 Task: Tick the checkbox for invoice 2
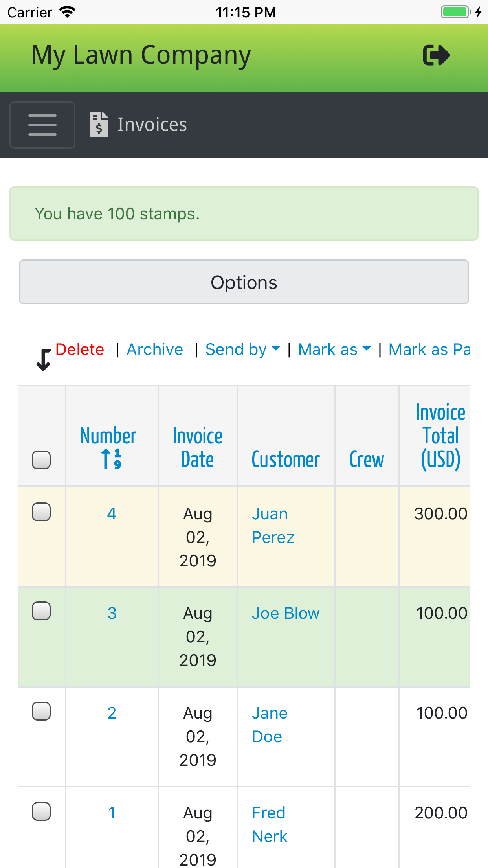click(41, 711)
